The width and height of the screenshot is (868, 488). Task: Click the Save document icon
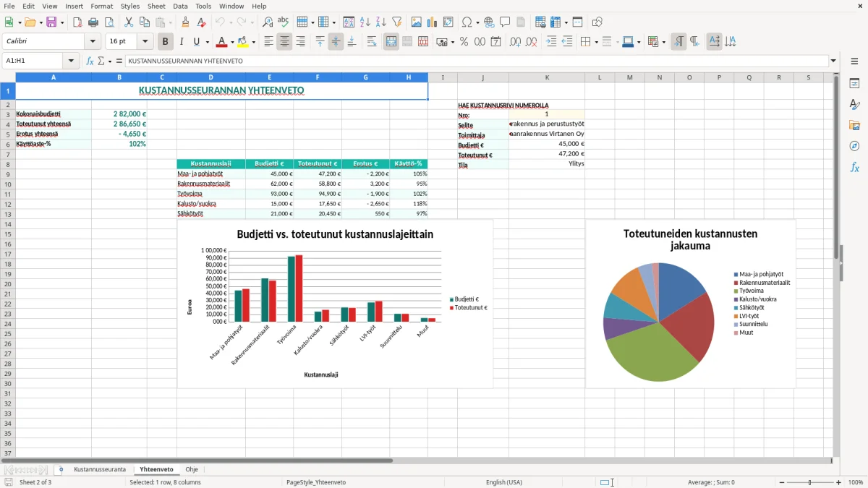click(51, 22)
